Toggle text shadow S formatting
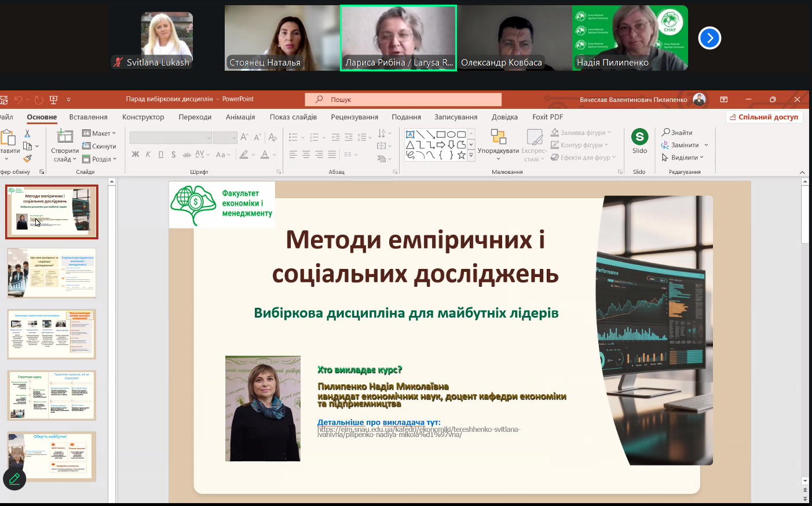812x506 pixels. click(x=174, y=154)
